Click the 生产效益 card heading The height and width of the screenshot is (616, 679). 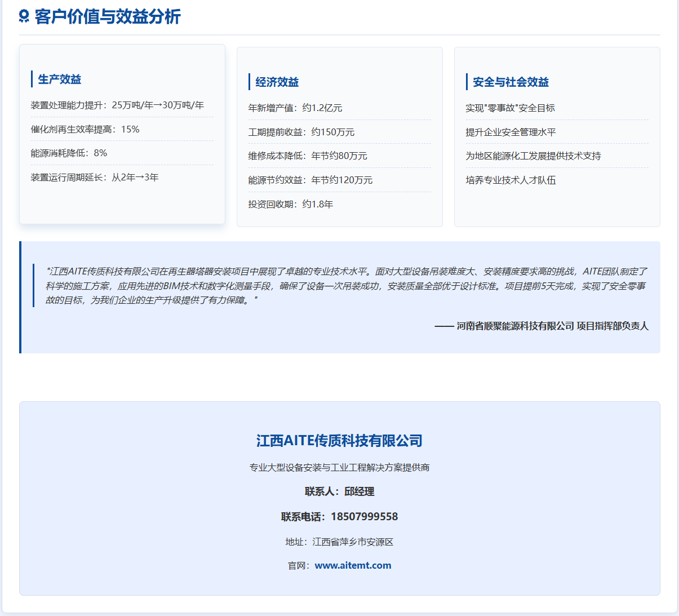pos(60,79)
